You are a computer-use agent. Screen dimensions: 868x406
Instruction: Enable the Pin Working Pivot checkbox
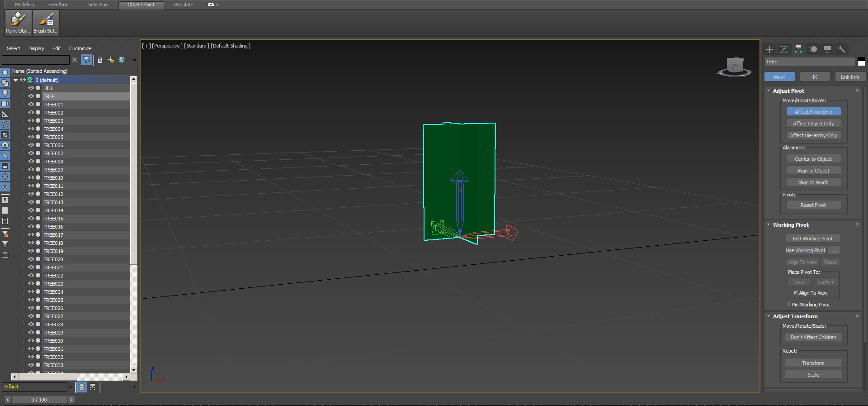[x=789, y=305]
